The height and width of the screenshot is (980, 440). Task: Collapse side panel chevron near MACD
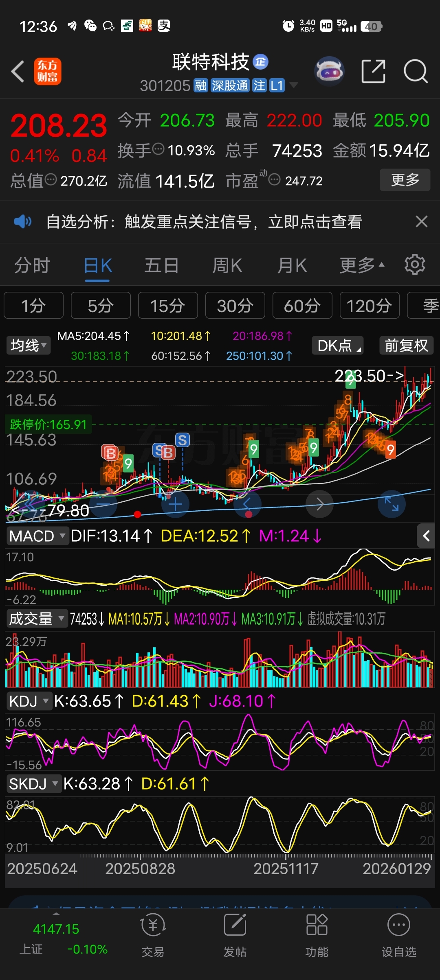[426, 536]
